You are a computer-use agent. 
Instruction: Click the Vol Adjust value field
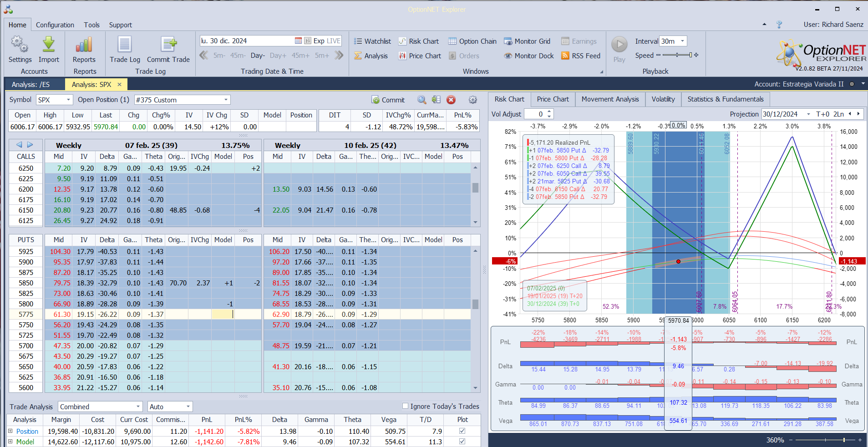coord(535,114)
